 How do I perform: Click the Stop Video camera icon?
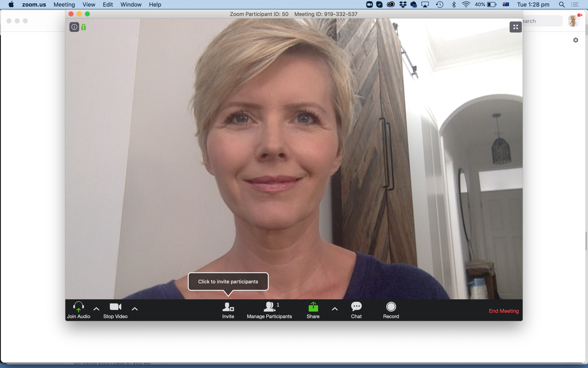(115, 307)
